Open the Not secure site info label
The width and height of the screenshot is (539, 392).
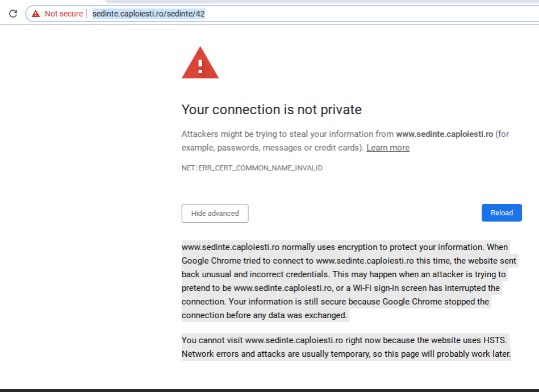tap(64, 14)
